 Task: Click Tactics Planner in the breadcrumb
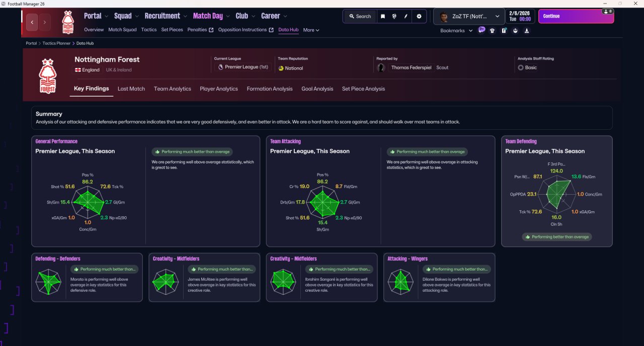(56, 43)
